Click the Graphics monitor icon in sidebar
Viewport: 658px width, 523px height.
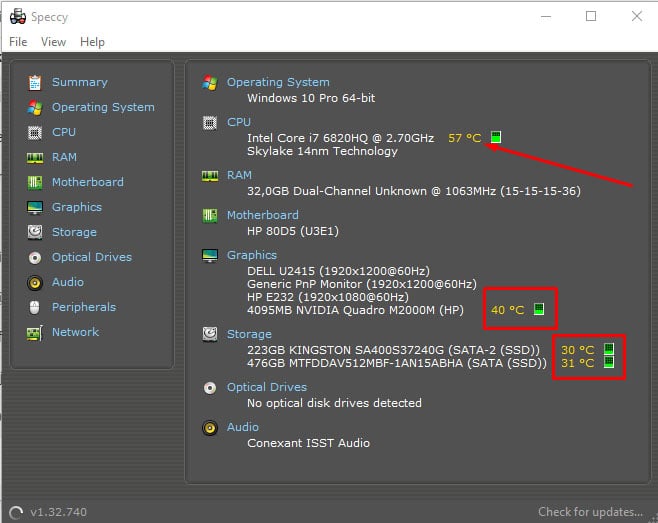coord(35,207)
